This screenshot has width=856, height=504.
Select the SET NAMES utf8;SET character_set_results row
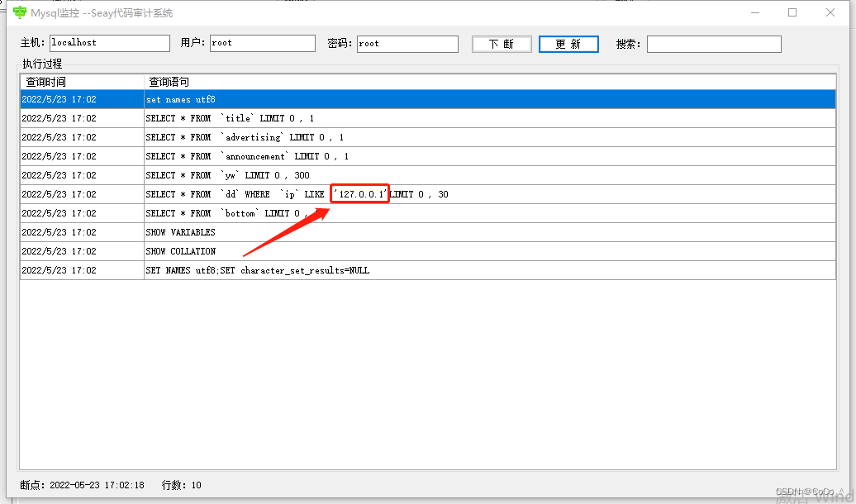pyautogui.click(x=428, y=270)
